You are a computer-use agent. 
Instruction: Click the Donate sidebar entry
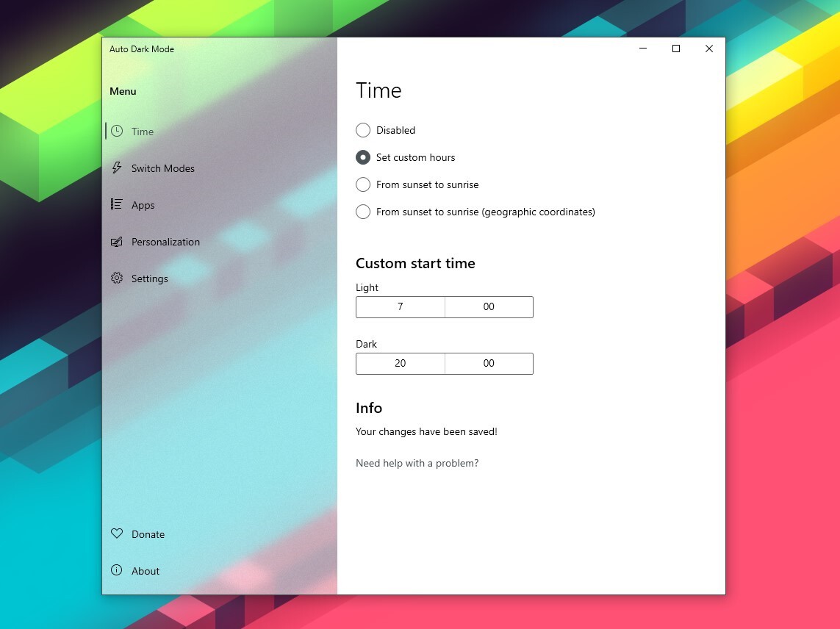pos(148,533)
